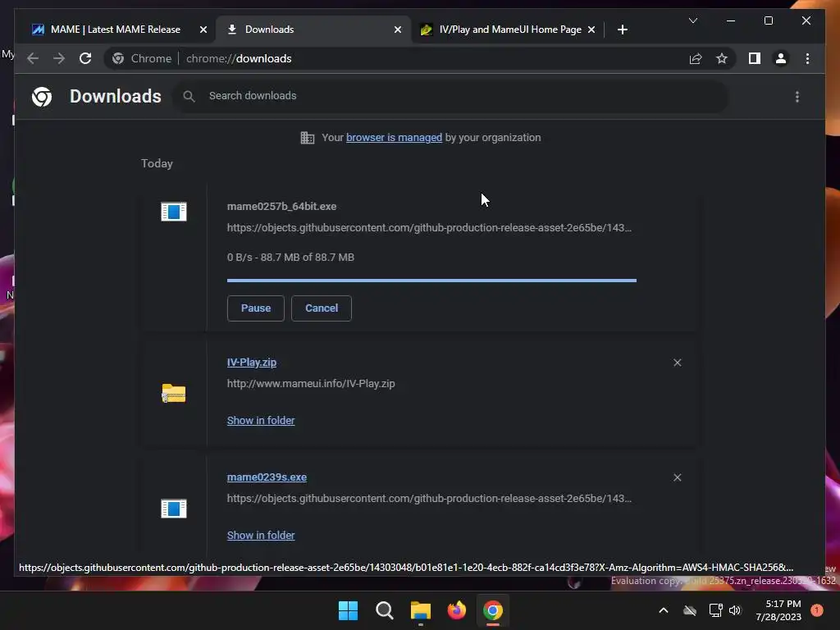This screenshot has width=840, height=630.
Task: Open the Downloads page more actions menu
Action: (x=797, y=97)
